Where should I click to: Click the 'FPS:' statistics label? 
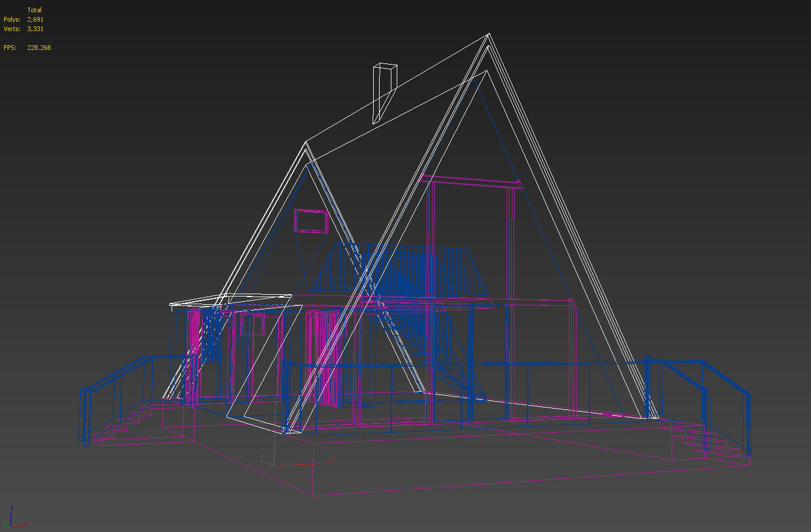tap(10, 48)
